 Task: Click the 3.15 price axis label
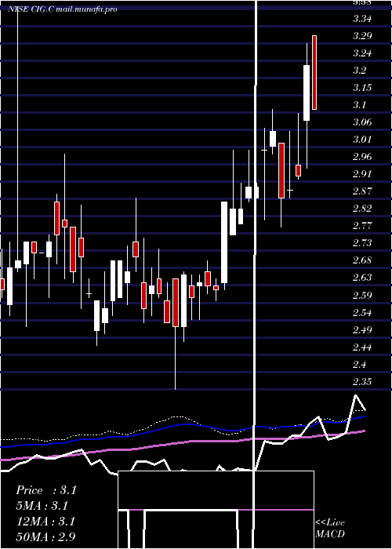[362, 88]
